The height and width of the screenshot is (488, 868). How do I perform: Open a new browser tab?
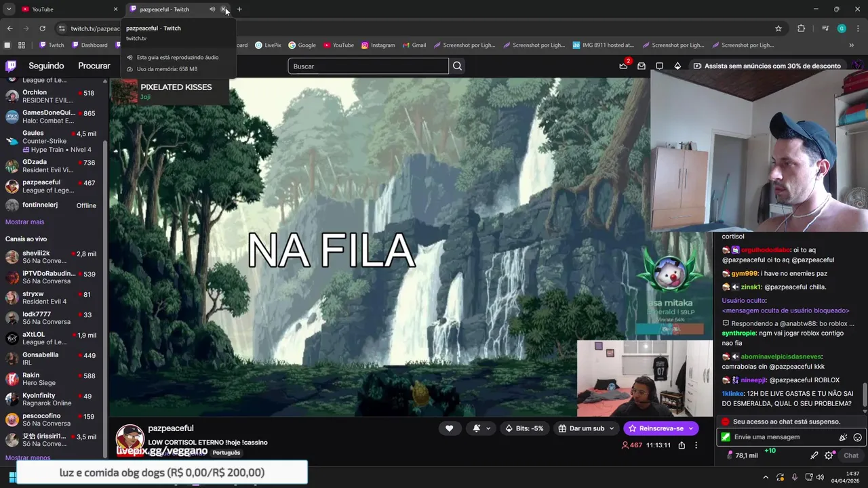coord(239,9)
